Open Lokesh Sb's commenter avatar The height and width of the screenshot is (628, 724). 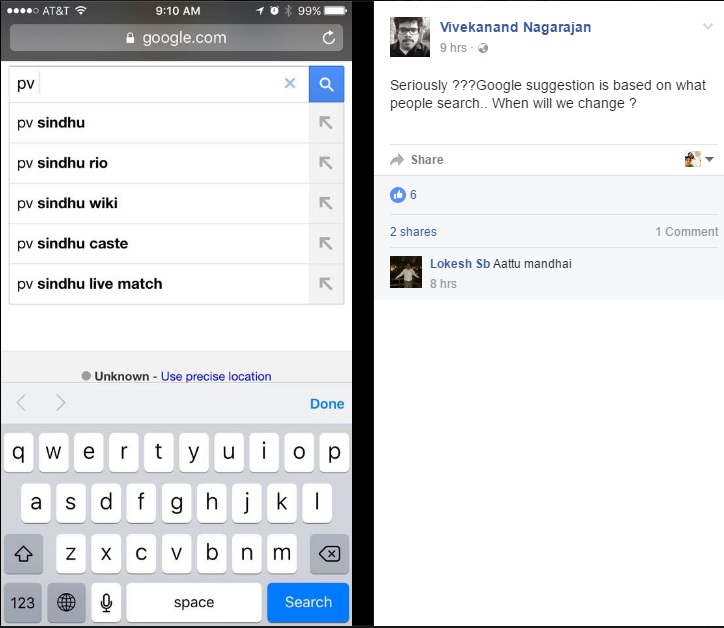[x=406, y=272]
